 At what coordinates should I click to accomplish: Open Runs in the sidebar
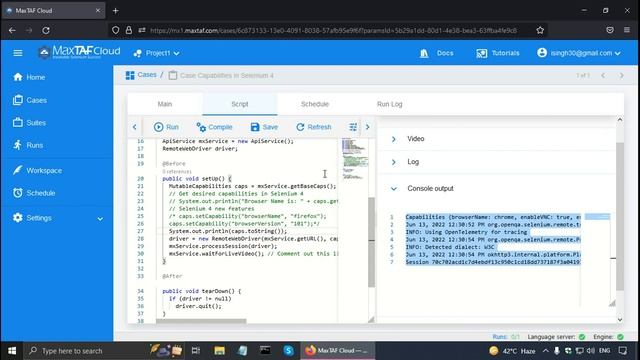(x=28, y=145)
